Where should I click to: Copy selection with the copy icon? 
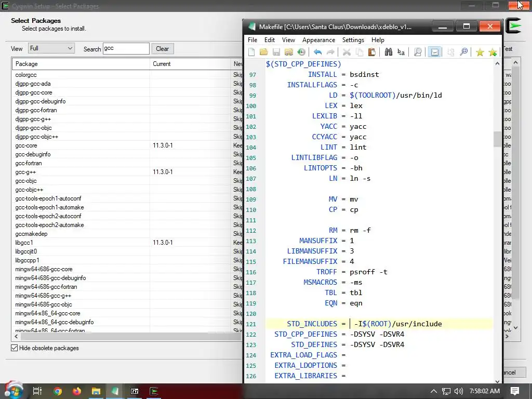(360, 52)
